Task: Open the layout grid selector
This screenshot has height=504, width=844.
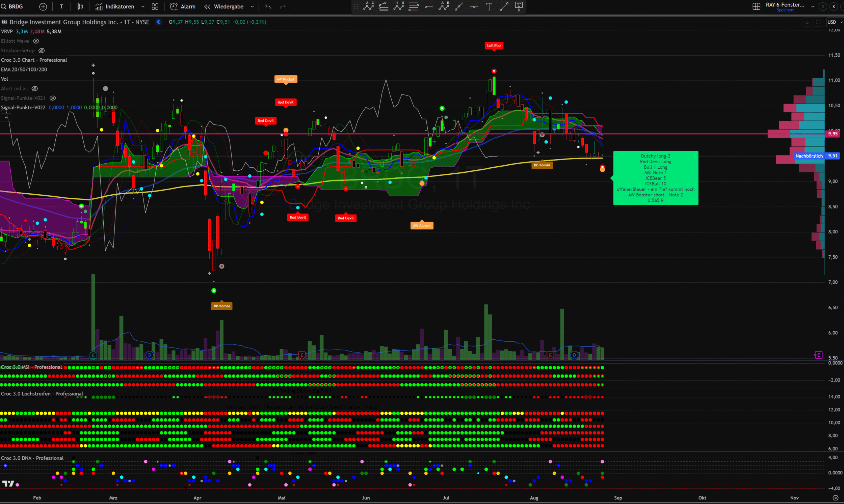Action: pyautogui.click(x=756, y=6)
